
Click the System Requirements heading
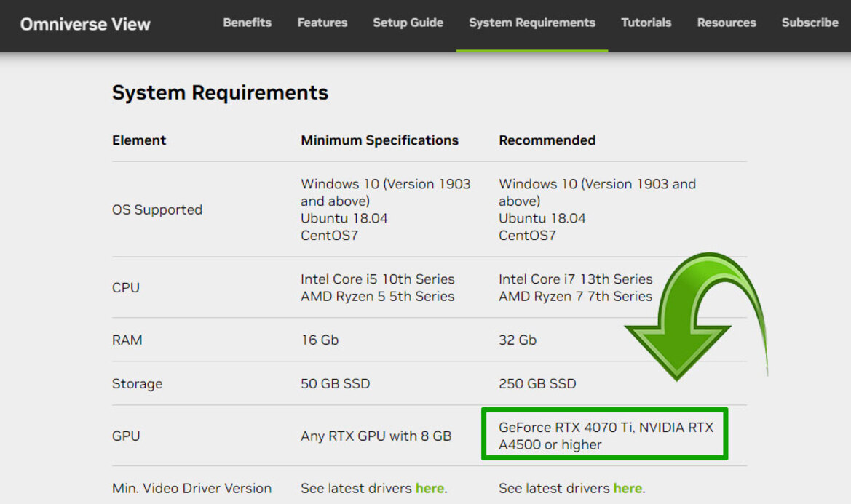(x=221, y=92)
